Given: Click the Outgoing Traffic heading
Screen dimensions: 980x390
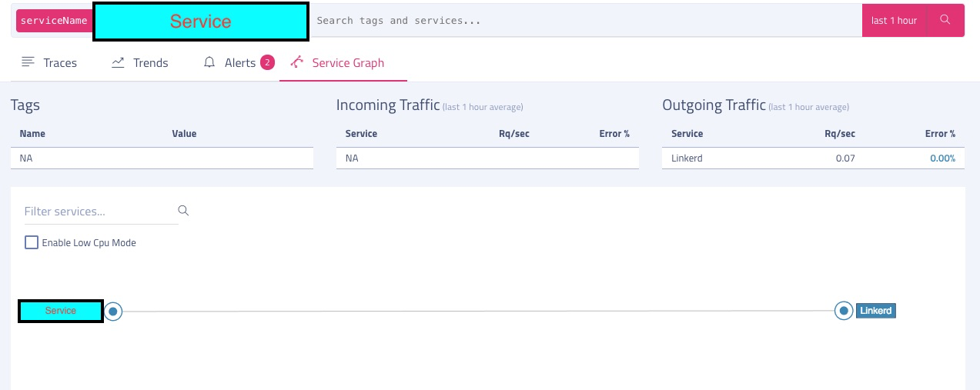Looking at the screenshot, I should 714,105.
